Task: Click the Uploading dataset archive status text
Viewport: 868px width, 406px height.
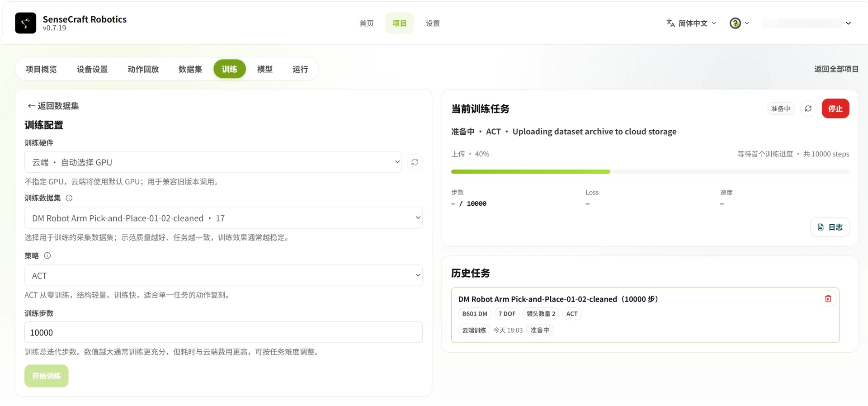Action: pyautogui.click(x=594, y=132)
